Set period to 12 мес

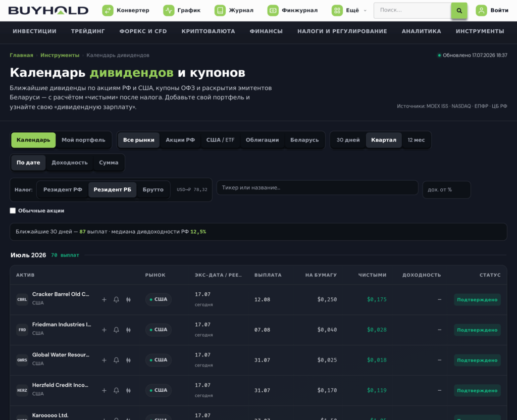(416, 140)
